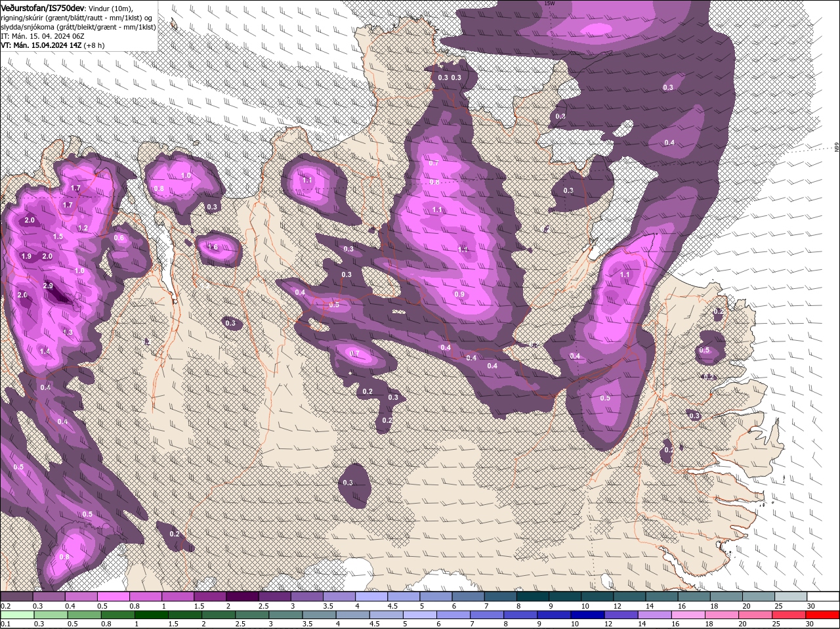Select the 0.8–1 green rain swatch
This screenshot has width=840, height=629.
(119, 615)
